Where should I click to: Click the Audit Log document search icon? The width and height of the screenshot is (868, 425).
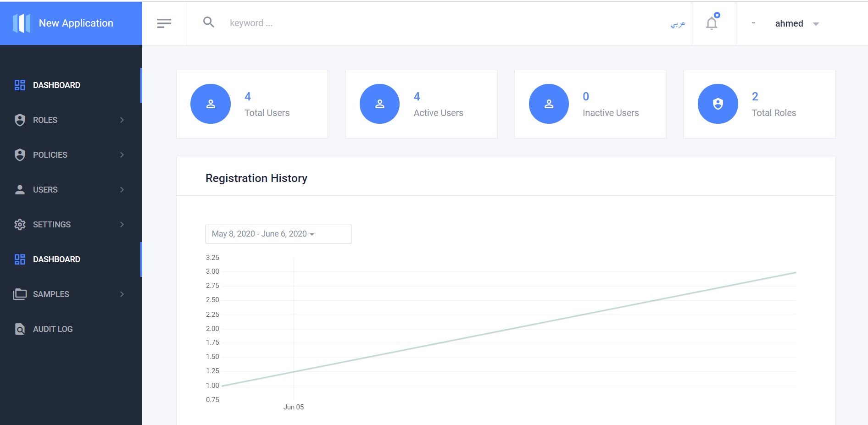[x=20, y=329]
